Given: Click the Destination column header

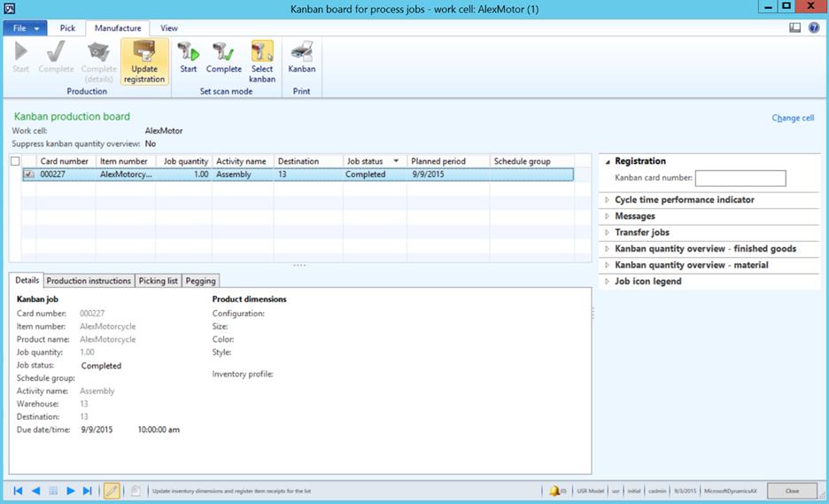Looking at the screenshot, I should click(308, 161).
